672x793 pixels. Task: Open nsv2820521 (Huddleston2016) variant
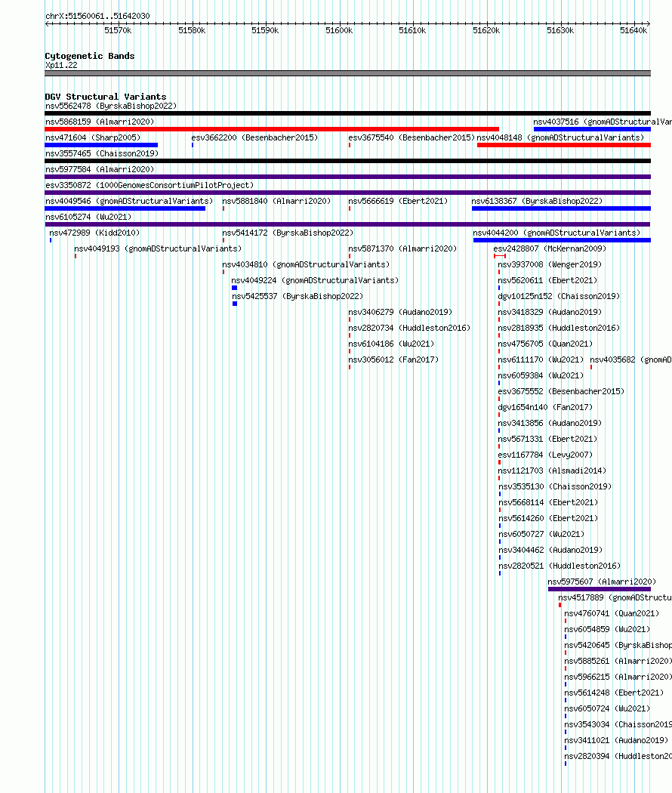559,566
